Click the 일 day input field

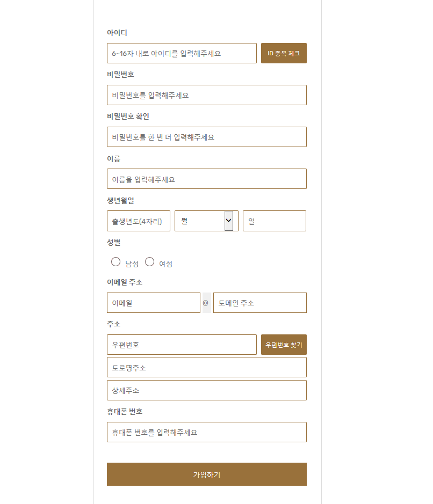click(275, 221)
